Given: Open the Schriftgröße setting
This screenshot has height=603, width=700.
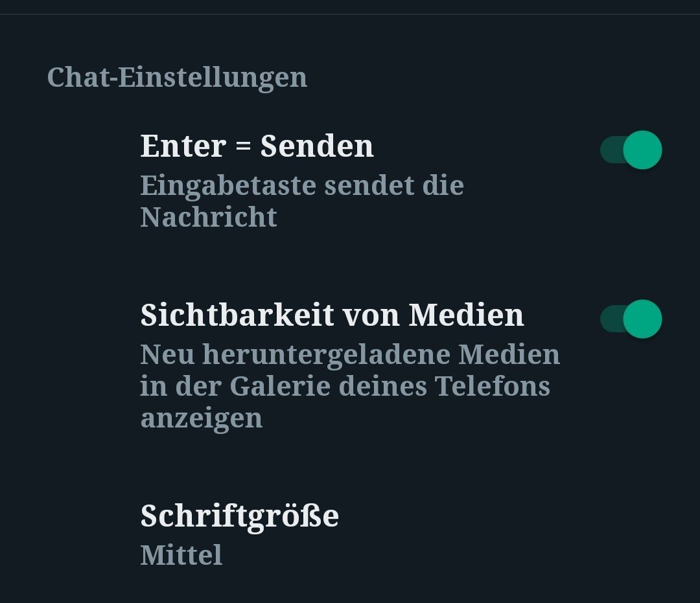Looking at the screenshot, I should 350,535.
